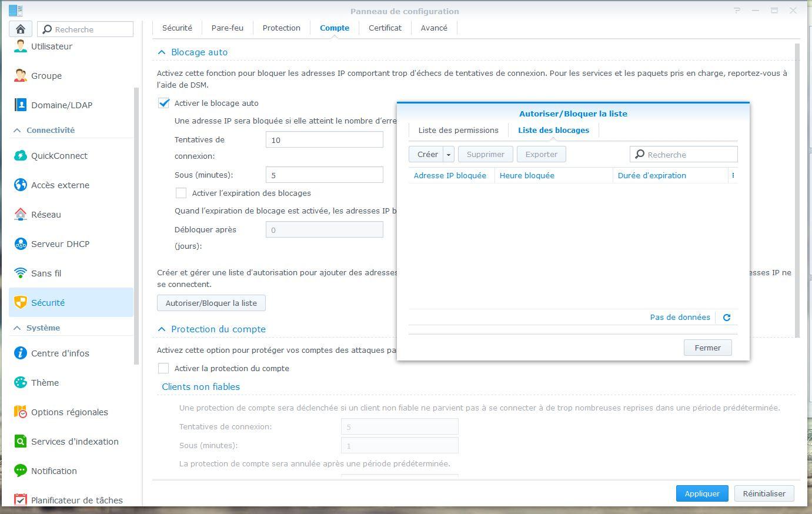The width and height of the screenshot is (812, 514).
Task: Open Utilisateur user icon in sidebar
Action: point(21,46)
